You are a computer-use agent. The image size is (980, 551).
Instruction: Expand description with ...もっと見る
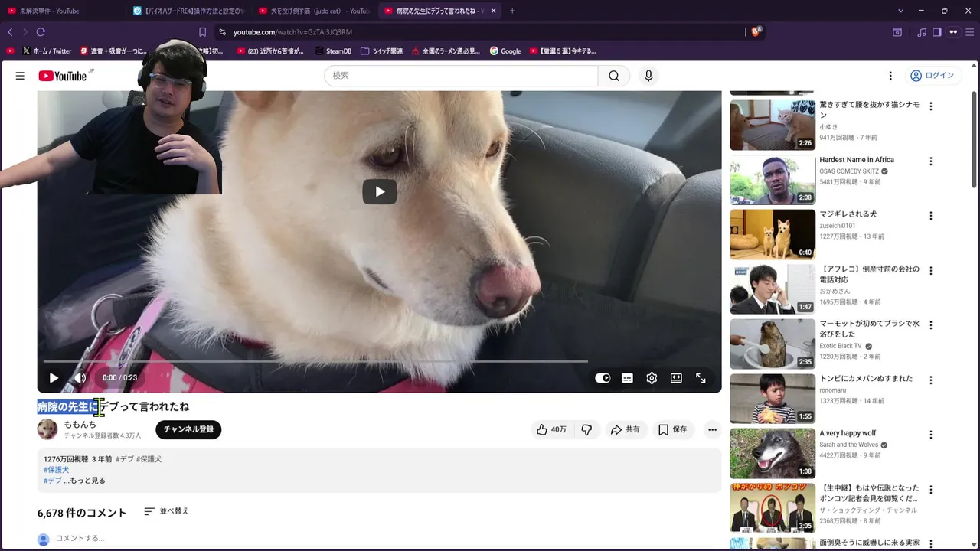point(85,481)
